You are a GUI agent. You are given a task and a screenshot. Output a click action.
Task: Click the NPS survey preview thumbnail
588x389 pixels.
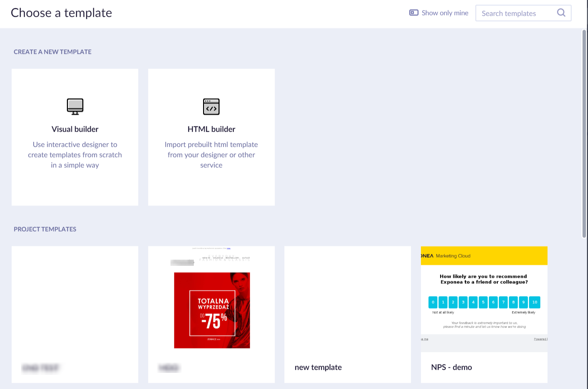(484, 299)
